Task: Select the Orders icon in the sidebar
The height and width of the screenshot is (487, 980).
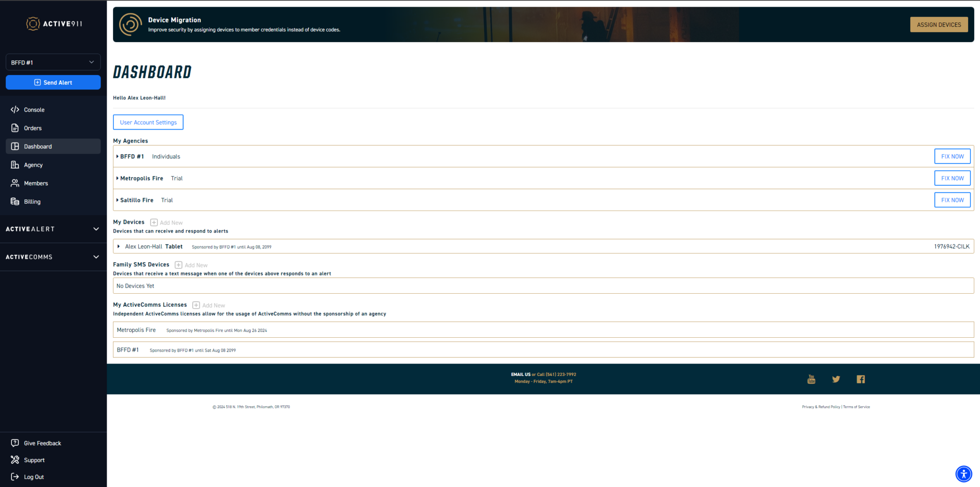Action: (x=15, y=128)
